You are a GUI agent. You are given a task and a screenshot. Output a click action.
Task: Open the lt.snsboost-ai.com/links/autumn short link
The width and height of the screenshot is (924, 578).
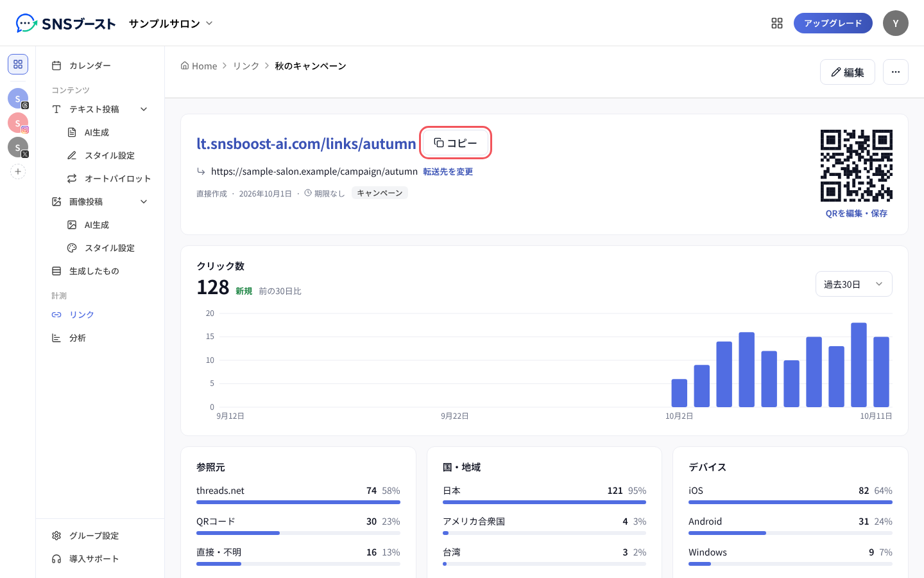point(306,143)
